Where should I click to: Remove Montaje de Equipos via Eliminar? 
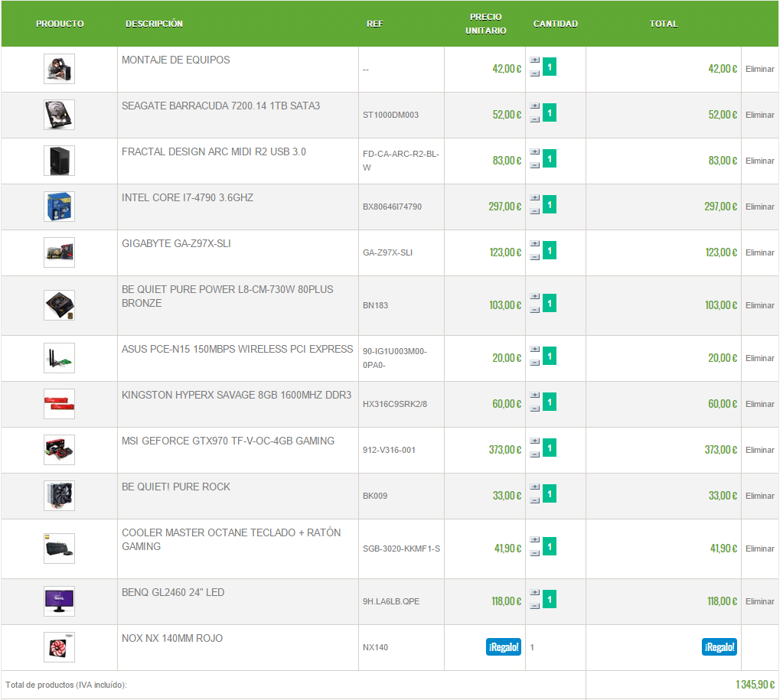(759, 69)
